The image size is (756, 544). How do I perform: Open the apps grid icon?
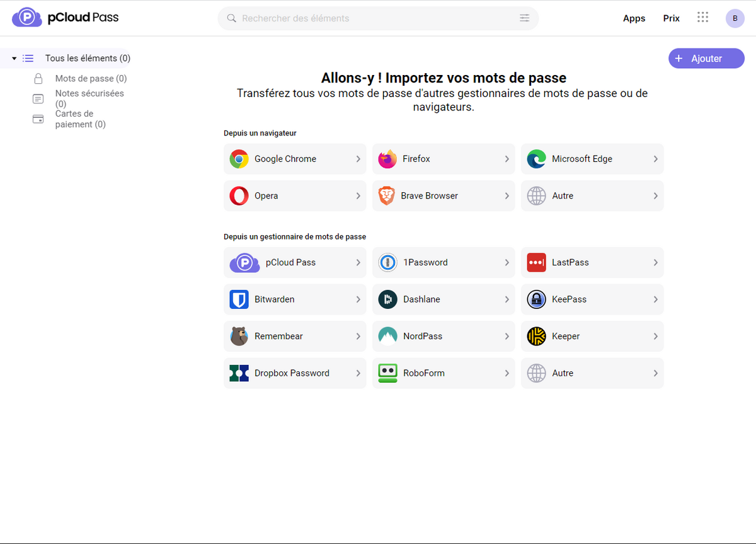703,18
